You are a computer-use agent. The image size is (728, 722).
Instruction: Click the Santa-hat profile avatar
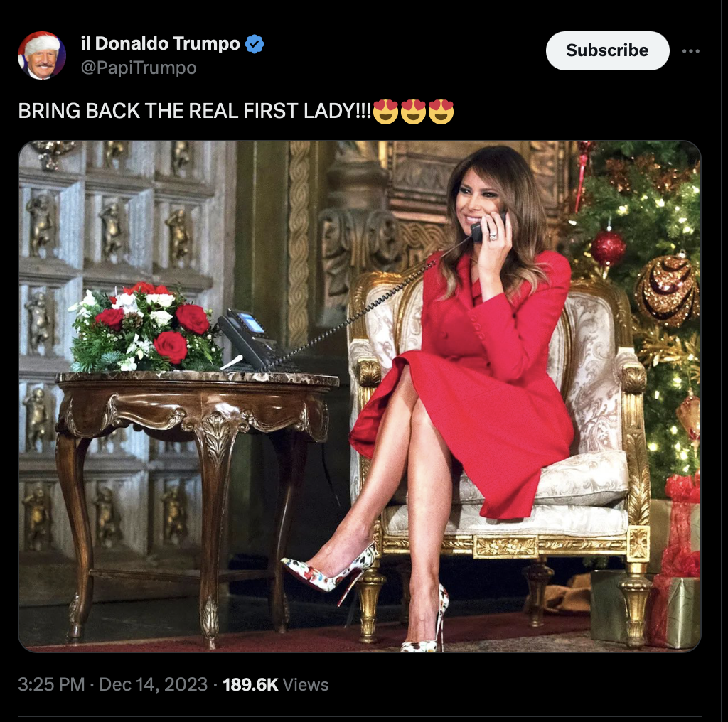pos(42,55)
